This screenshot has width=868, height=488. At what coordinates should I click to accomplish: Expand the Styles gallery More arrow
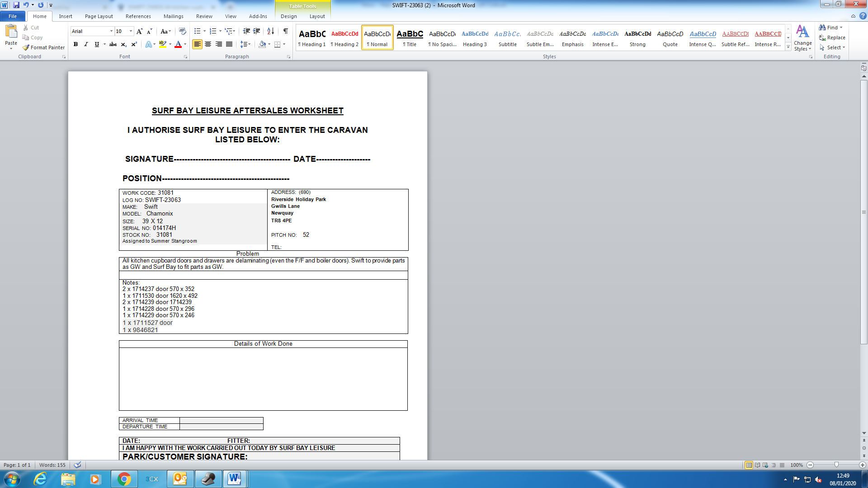point(788,47)
